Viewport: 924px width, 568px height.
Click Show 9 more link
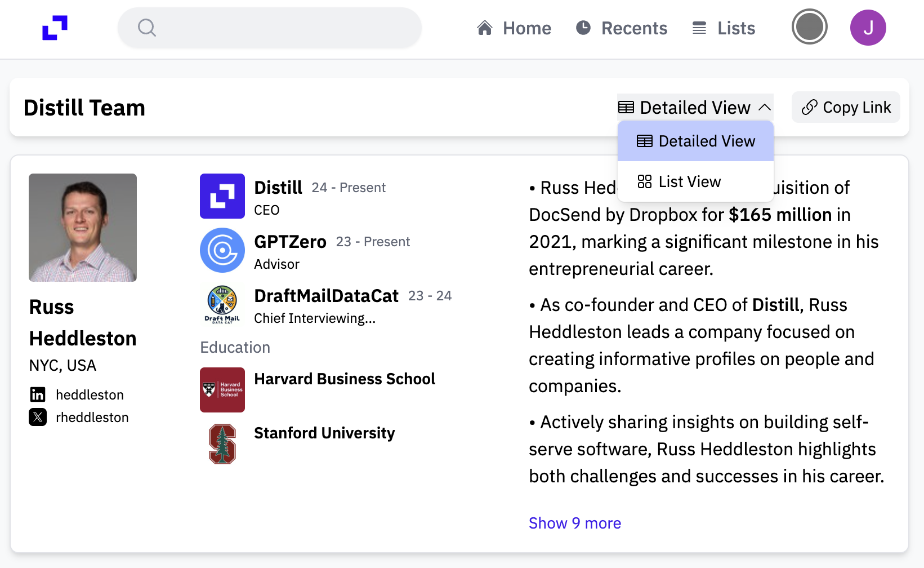coord(575,523)
